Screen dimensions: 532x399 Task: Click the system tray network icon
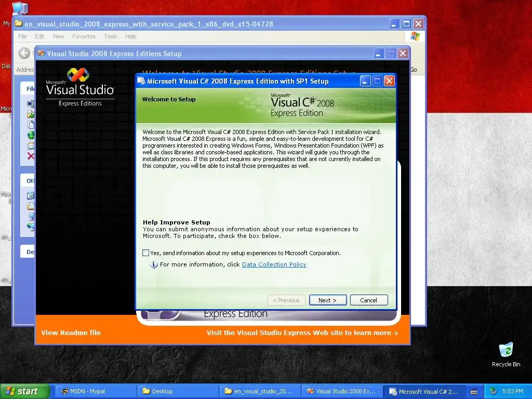pyautogui.click(x=493, y=391)
